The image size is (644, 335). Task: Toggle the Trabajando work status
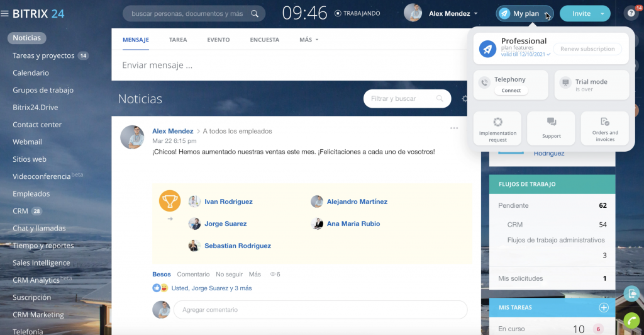pos(357,13)
